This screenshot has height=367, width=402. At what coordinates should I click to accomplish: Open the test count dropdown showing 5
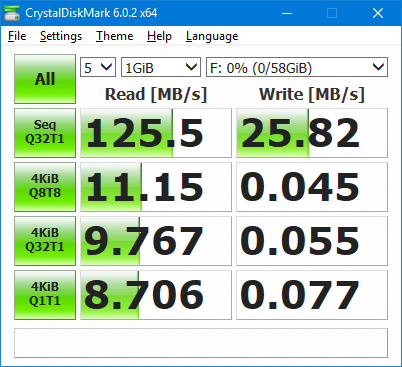(98, 67)
